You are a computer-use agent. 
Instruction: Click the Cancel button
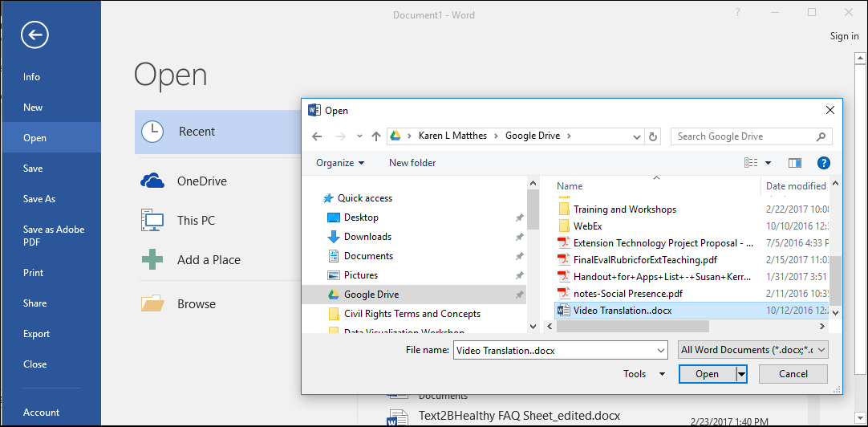pyautogui.click(x=793, y=374)
